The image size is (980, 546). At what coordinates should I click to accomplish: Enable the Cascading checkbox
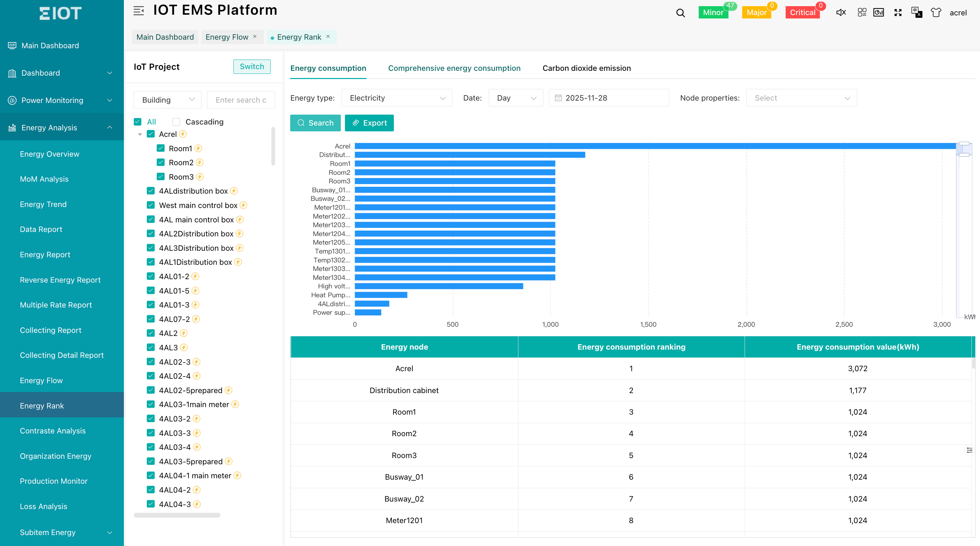click(176, 122)
